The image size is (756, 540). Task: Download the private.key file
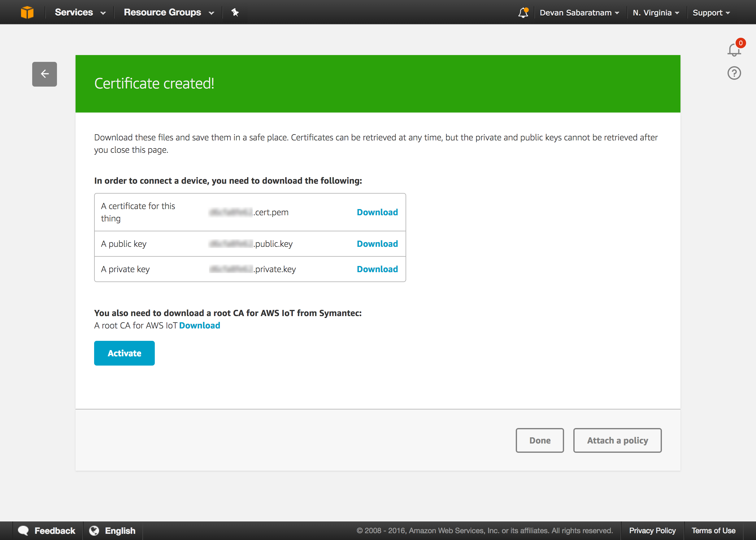[377, 269]
